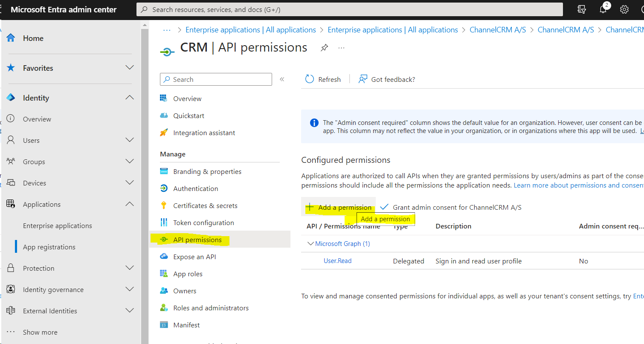Click the Certificates & secrets key icon
644x344 pixels.
point(164,205)
